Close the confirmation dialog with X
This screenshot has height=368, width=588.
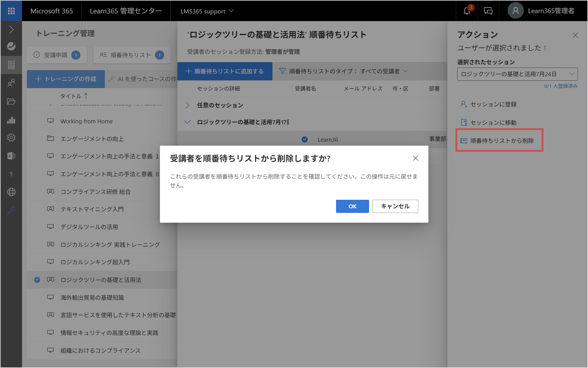415,158
